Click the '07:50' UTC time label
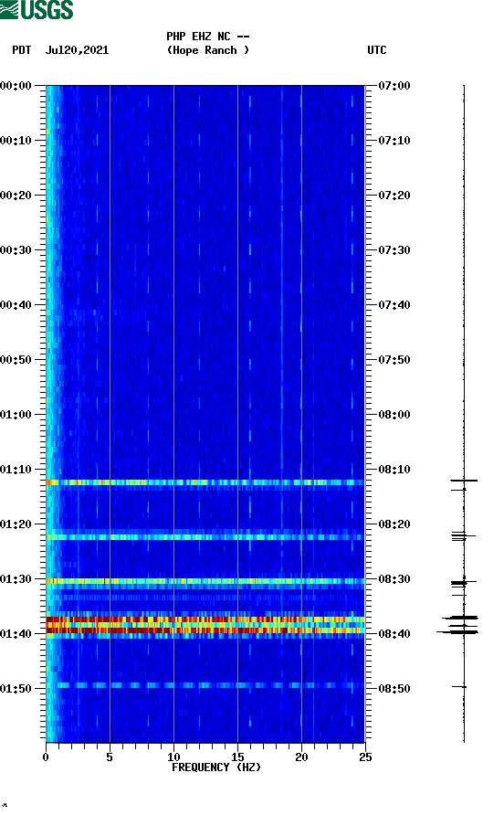The width and height of the screenshot is (504, 815). 394,360
